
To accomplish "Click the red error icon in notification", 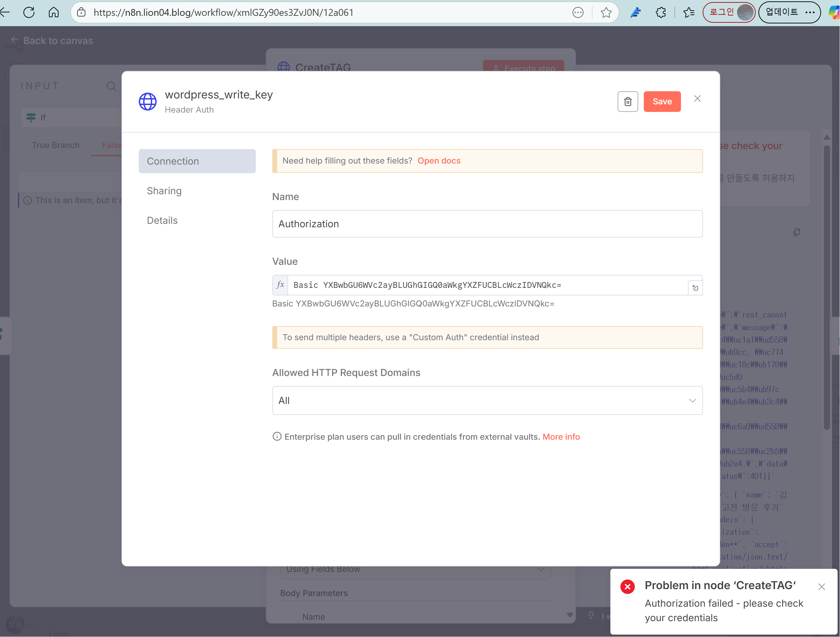I will pos(627,587).
